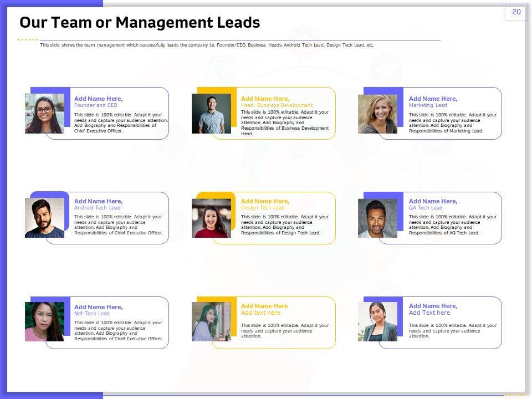
Task: Click the 'Net Tech Lead' role text
Action: click(92, 314)
